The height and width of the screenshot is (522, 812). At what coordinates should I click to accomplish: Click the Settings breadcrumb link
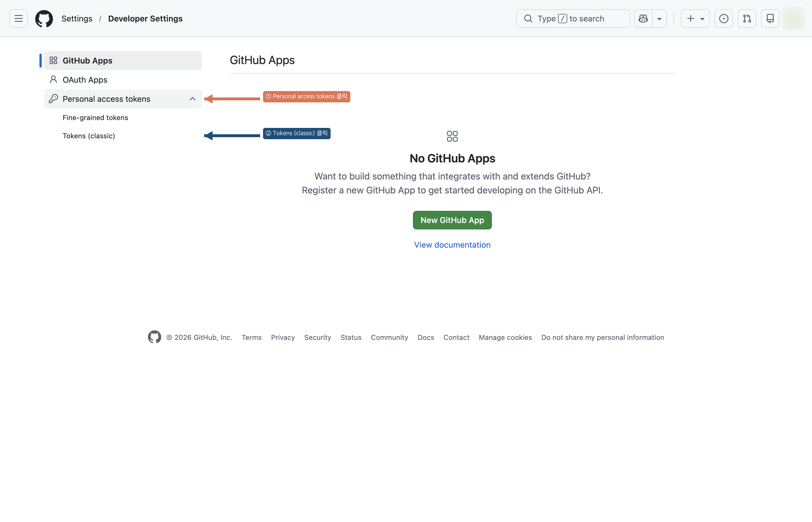pyautogui.click(x=77, y=19)
